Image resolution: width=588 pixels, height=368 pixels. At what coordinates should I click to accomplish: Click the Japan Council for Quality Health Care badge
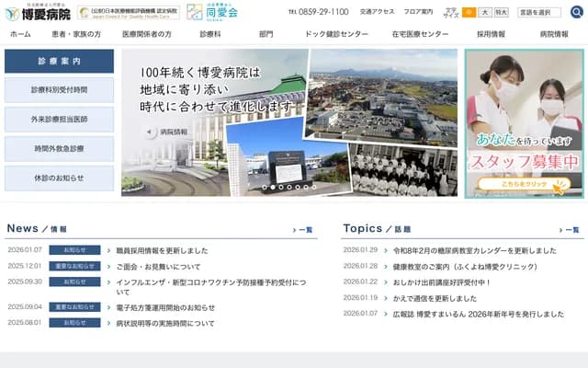[129, 13]
